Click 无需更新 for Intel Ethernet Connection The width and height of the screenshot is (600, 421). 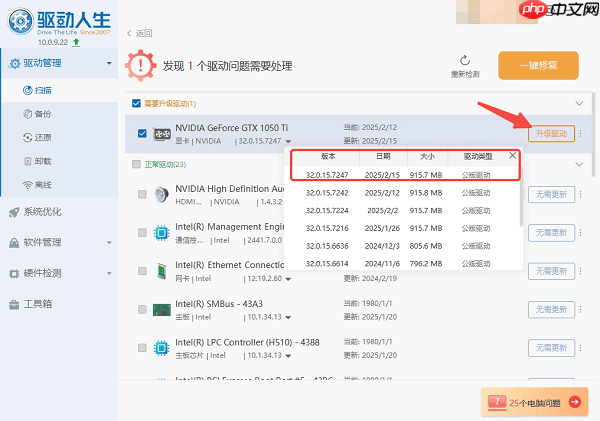[551, 271]
